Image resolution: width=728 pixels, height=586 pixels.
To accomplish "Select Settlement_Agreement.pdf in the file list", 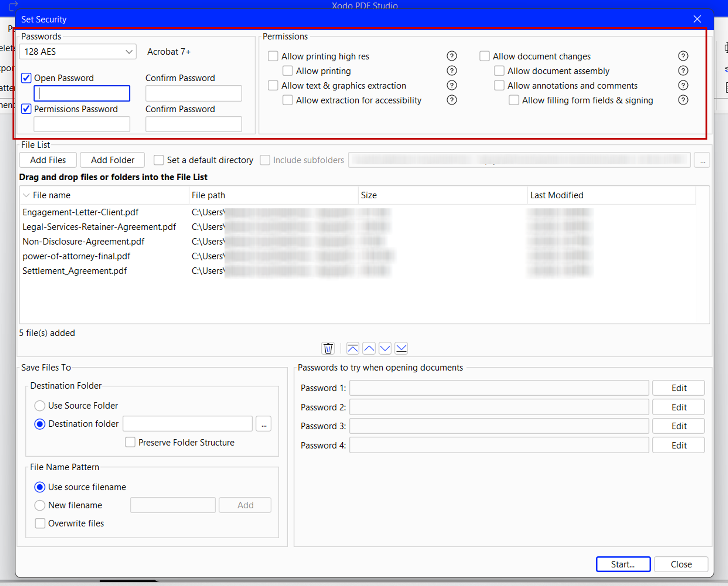I will coord(75,271).
